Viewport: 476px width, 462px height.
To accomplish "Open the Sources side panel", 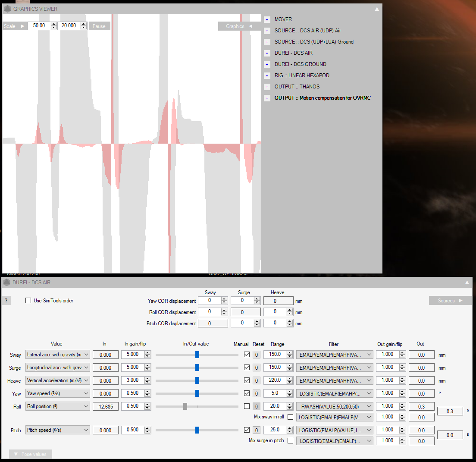I will point(450,301).
